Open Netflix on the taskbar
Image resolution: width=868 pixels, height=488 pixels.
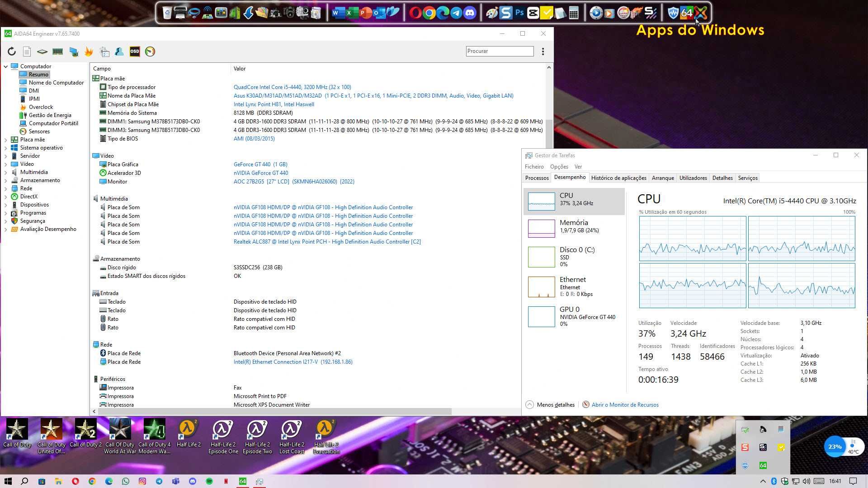[226, 481]
